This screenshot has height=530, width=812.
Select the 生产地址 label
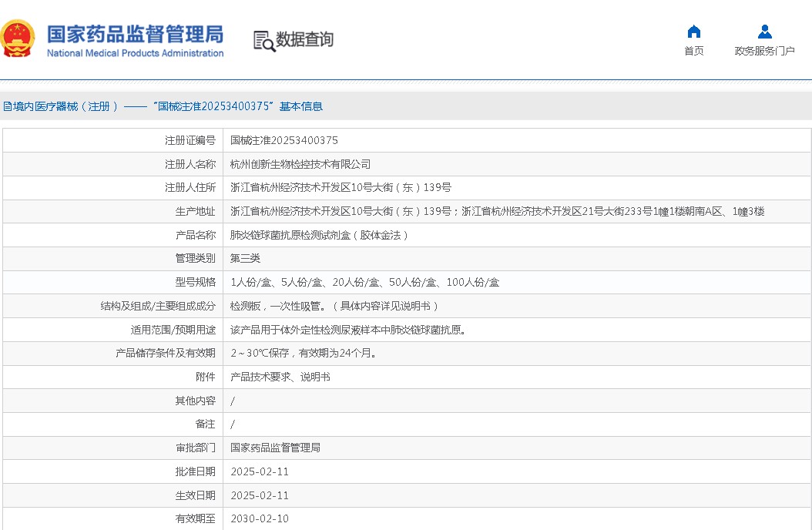click(195, 211)
